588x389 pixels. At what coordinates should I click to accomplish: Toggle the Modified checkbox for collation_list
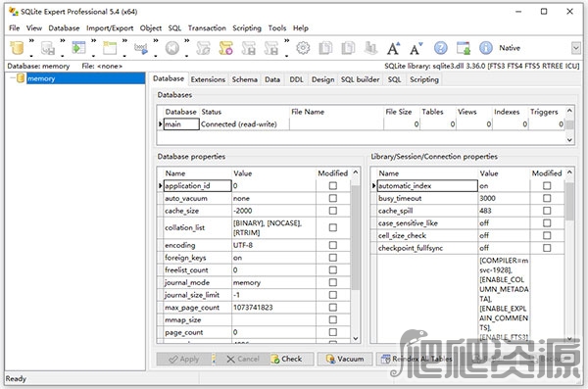point(332,227)
